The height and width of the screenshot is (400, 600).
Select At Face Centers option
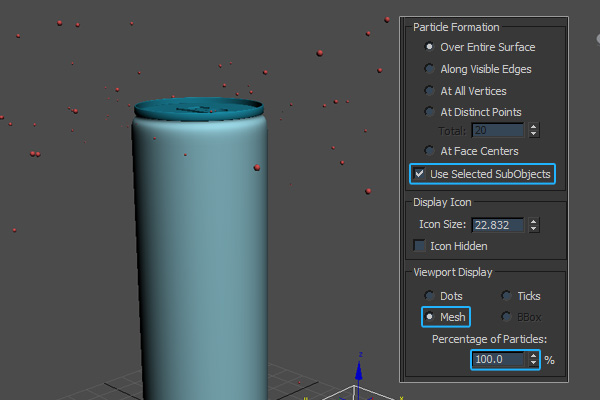point(430,151)
